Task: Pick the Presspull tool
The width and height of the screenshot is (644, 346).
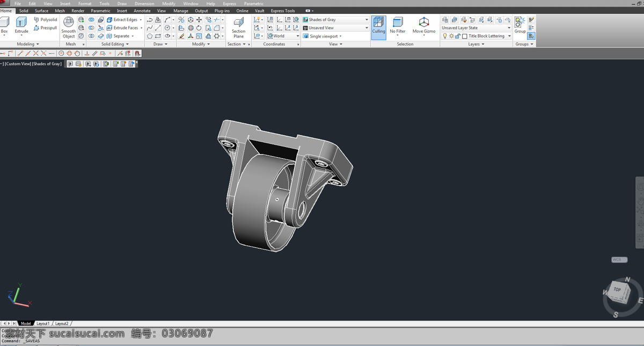Action: pos(45,28)
